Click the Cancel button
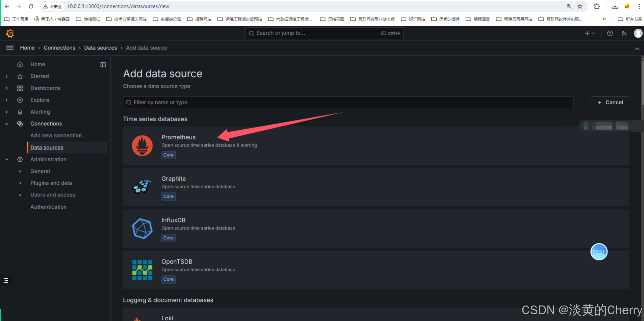 [x=610, y=102]
